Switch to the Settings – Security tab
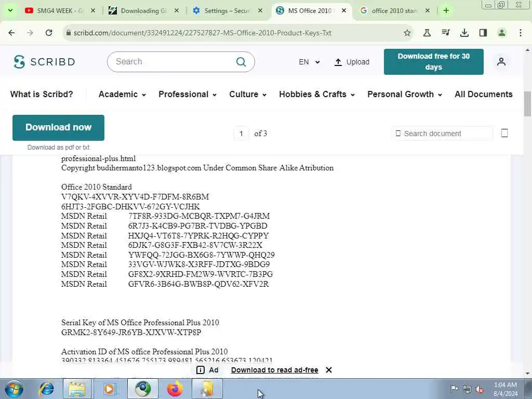The image size is (532, 399). click(x=227, y=10)
